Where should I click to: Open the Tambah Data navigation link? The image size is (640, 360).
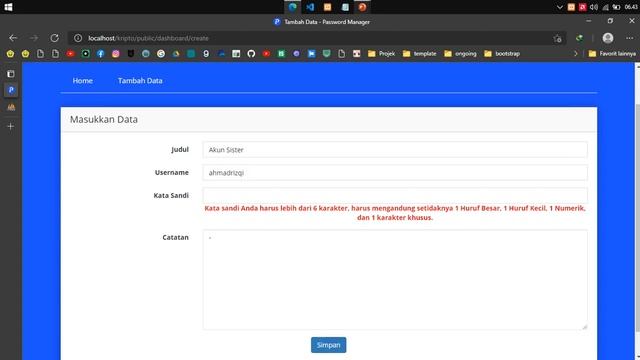pos(140,81)
